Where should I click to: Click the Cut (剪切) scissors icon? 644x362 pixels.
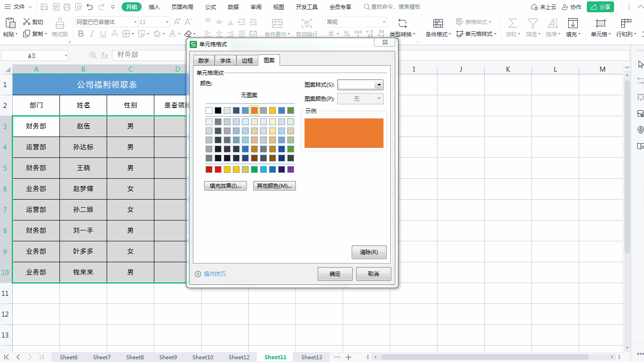(x=27, y=22)
